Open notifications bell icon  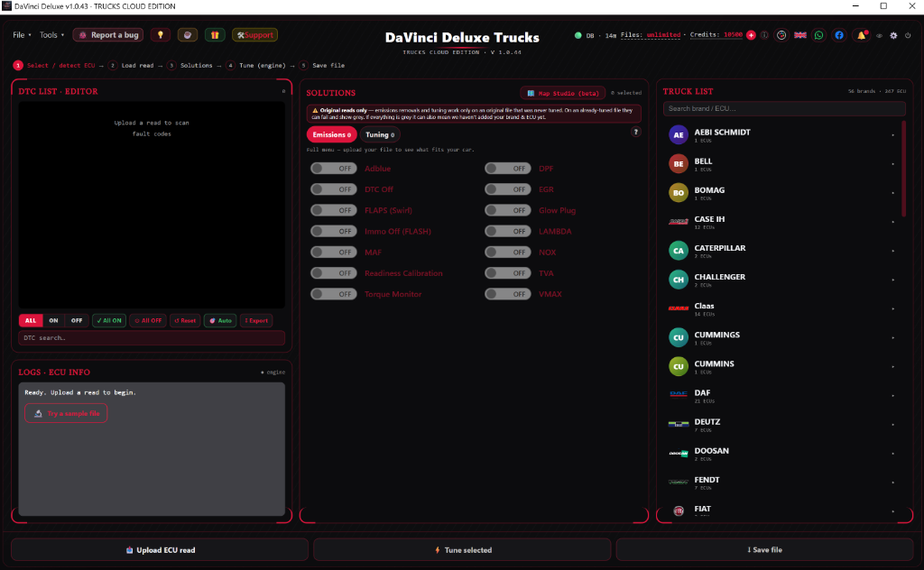pos(862,35)
